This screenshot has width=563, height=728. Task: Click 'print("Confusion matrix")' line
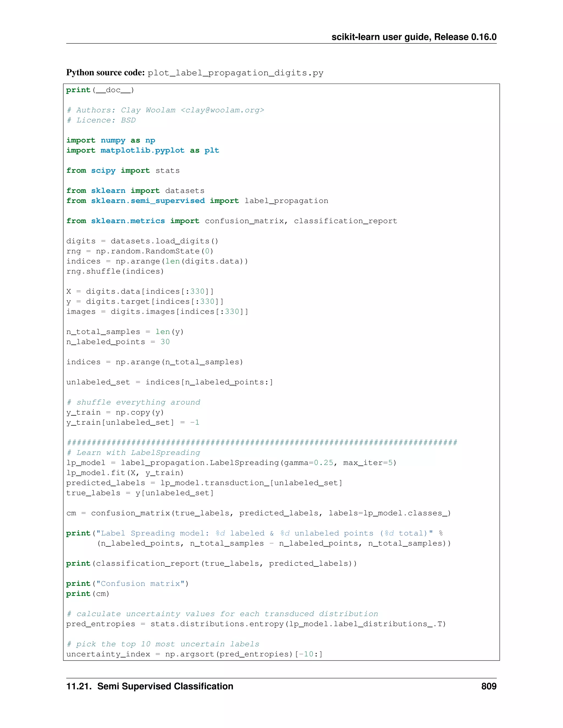click(127, 584)
